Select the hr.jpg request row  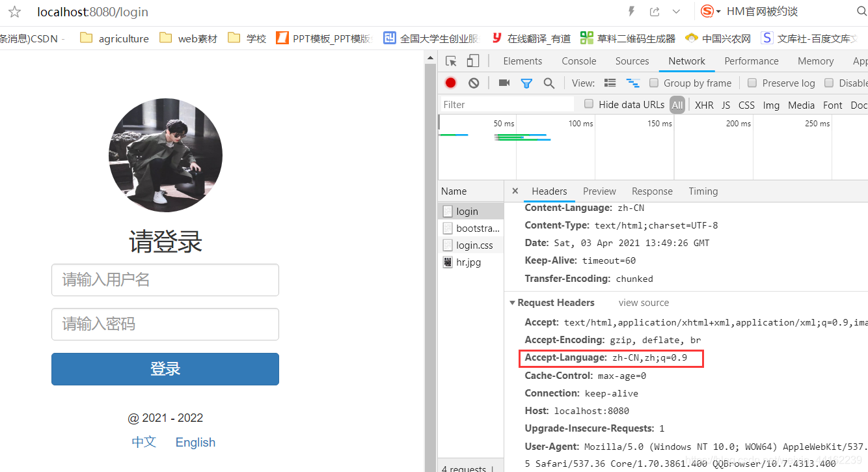(x=471, y=262)
